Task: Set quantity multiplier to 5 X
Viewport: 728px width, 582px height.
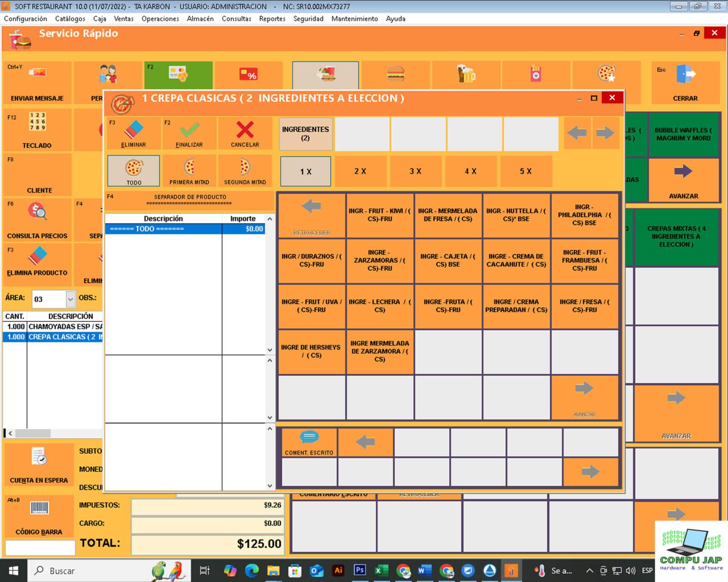Action: (526, 171)
